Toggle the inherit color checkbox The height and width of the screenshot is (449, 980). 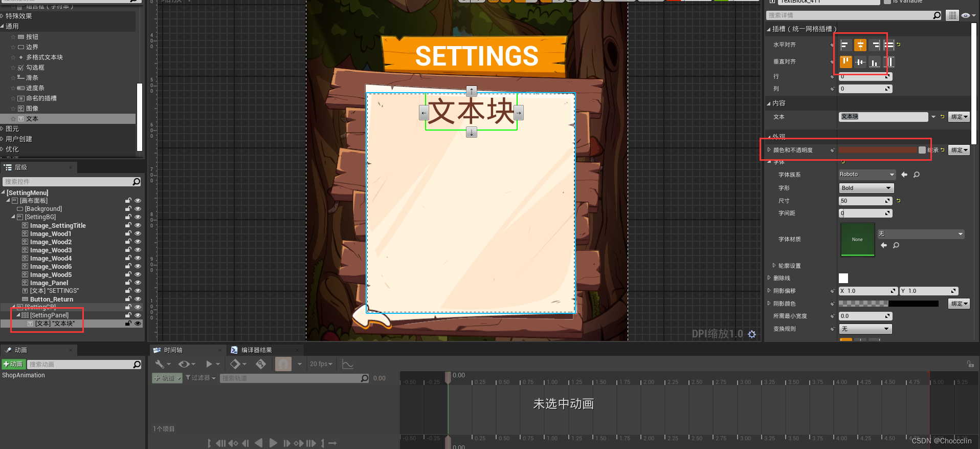pyautogui.click(x=922, y=150)
